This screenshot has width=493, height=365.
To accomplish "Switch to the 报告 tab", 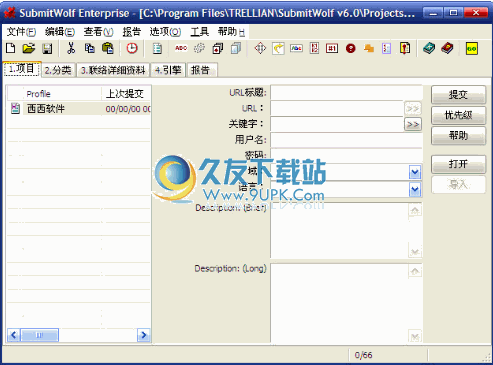I will [202, 70].
